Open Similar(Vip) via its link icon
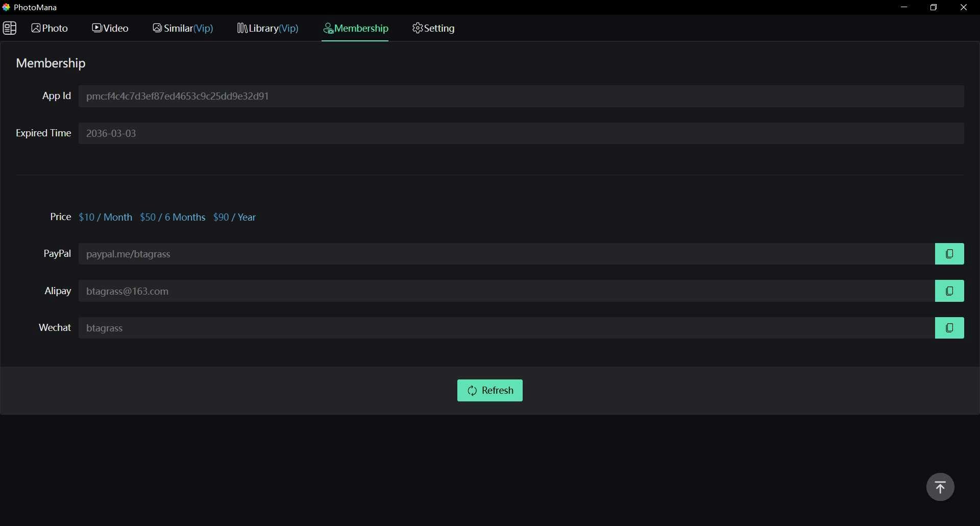This screenshot has height=526, width=980. pyautogui.click(x=157, y=28)
